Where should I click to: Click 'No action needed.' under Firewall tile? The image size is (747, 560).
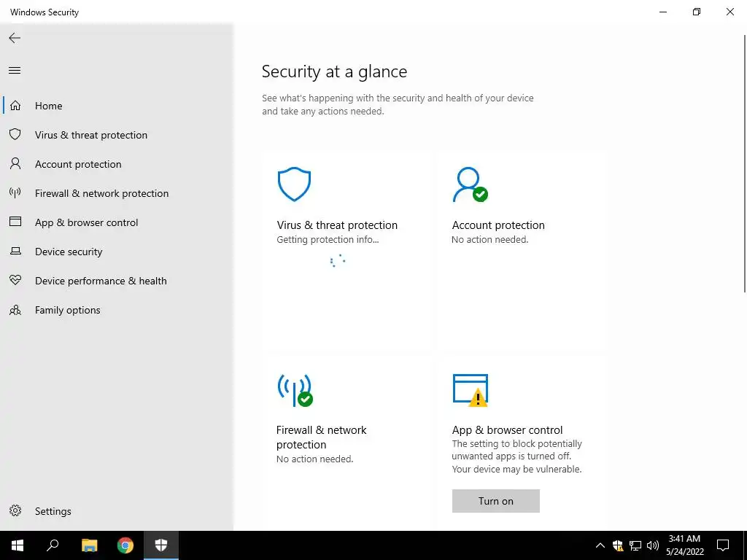[315, 459]
